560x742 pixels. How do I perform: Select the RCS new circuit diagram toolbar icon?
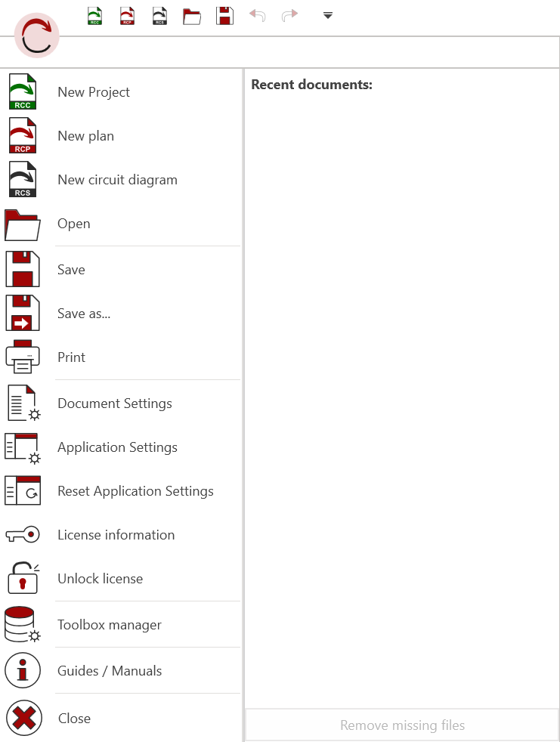tap(159, 15)
